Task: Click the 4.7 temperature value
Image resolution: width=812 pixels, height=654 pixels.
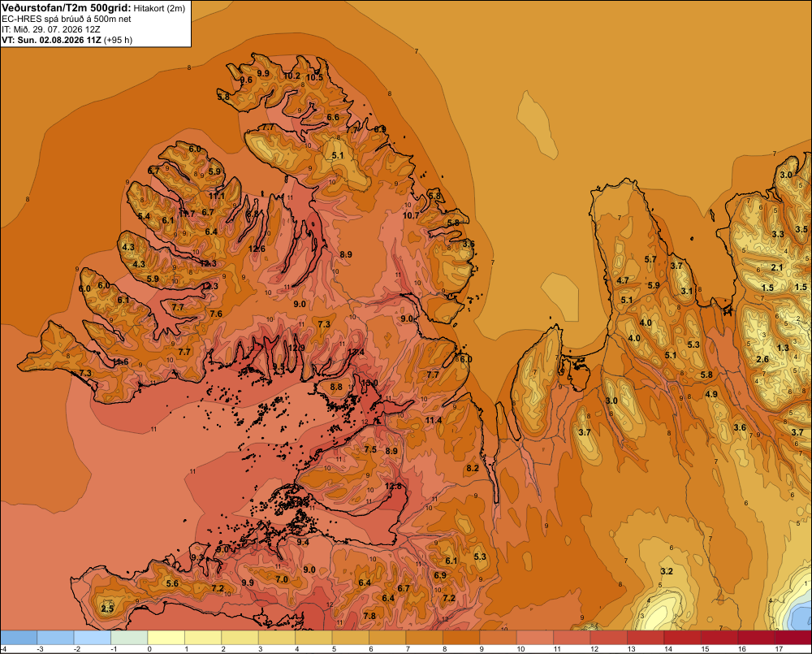Action: point(623,280)
